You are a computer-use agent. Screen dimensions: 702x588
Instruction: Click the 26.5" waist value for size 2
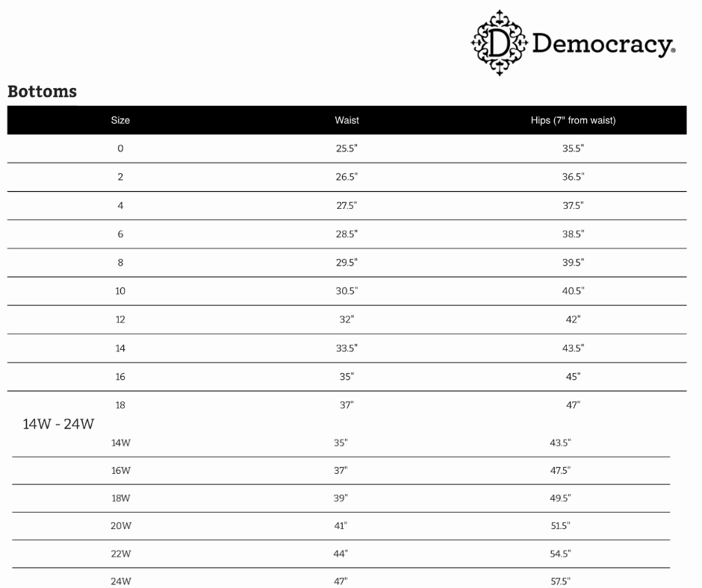pyautogui.click(x=347, y=177)
